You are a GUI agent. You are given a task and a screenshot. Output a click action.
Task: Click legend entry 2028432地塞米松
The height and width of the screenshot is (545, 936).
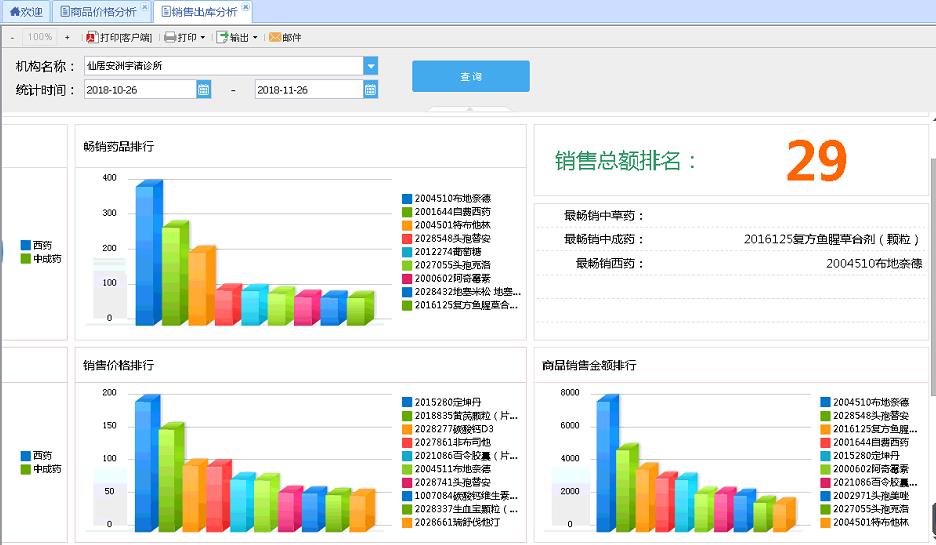point(461,292)
